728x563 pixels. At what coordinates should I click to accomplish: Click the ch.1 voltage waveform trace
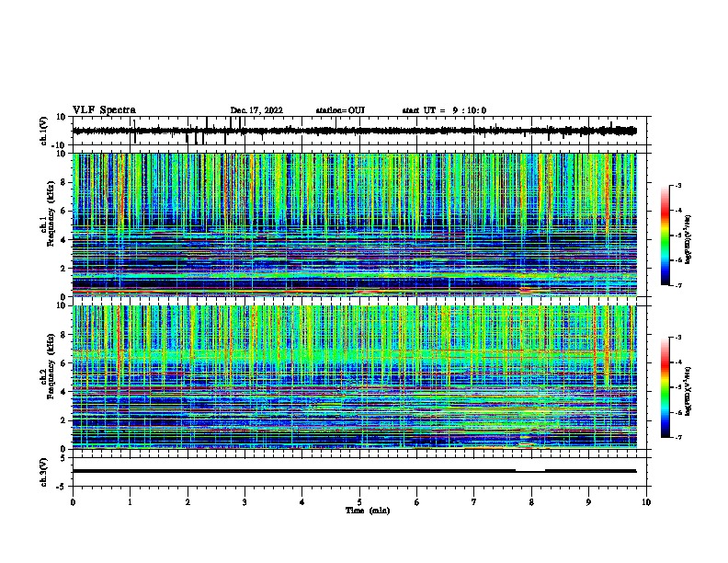point(354,131)
